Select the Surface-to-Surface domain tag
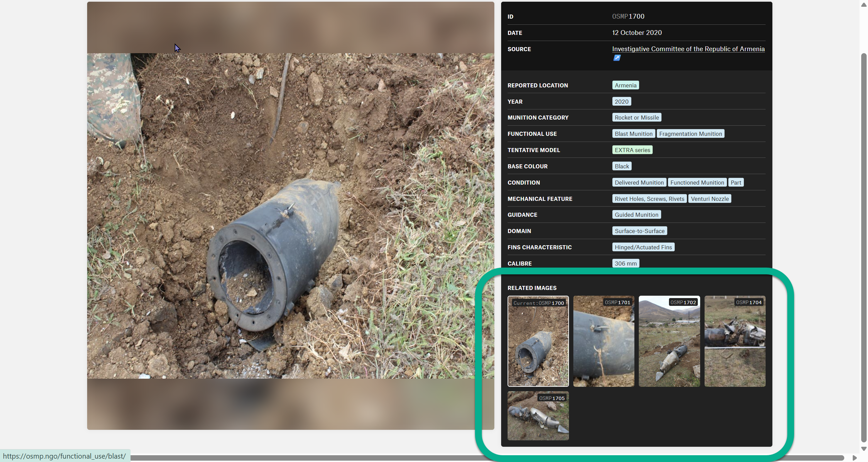This screenshot has height=462, width=868. (x=639, y=231)
